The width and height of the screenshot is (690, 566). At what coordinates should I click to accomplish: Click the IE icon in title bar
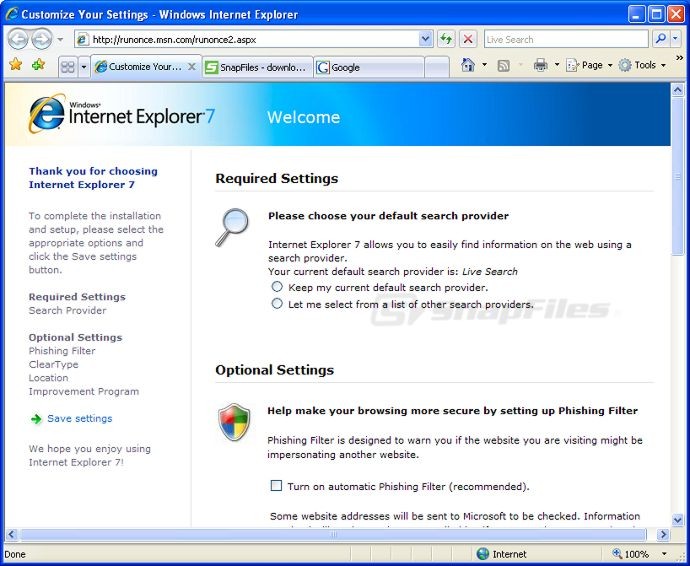click(11, 14)
